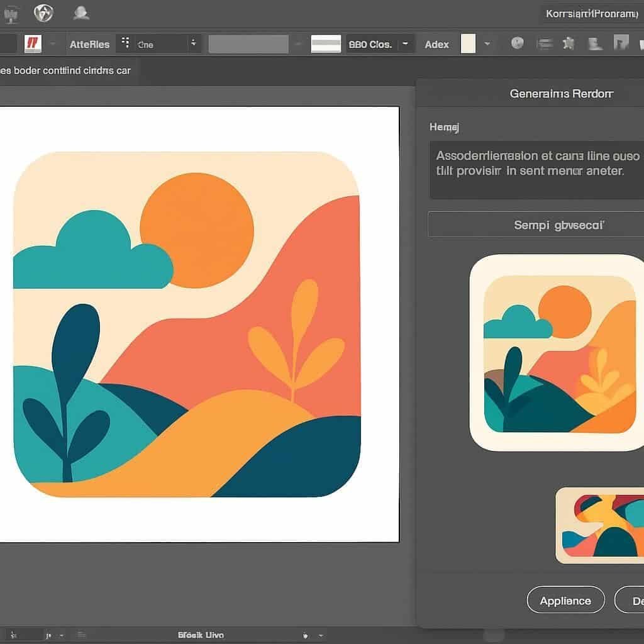Open the '880 Clos.' dropdown arrow
The width and height of the screenshot is (644, 644).
pos(406,43)
